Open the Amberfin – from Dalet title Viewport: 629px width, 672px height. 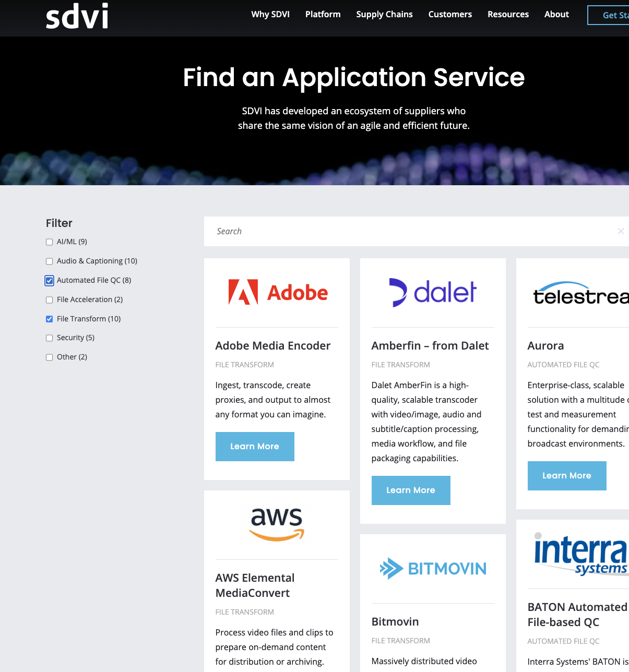point(430,346)
